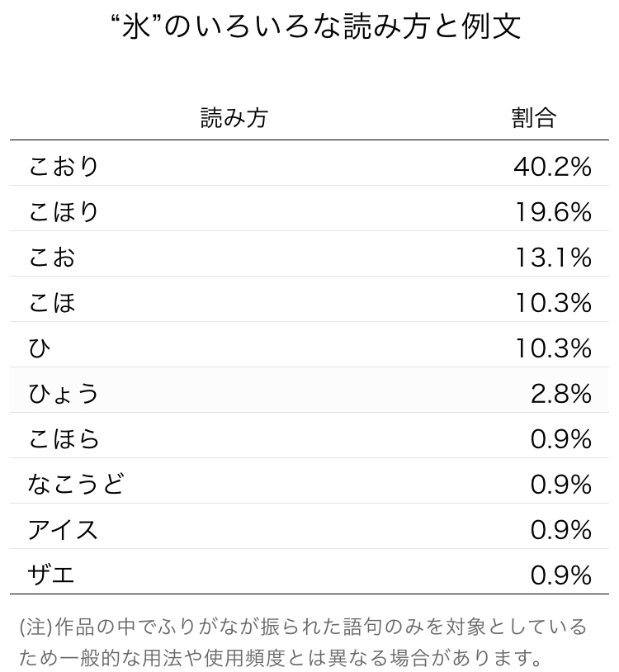This screenshot has width=619, height=672.
Task: Open the ザエ reading entry
Action: coord(52,575)
